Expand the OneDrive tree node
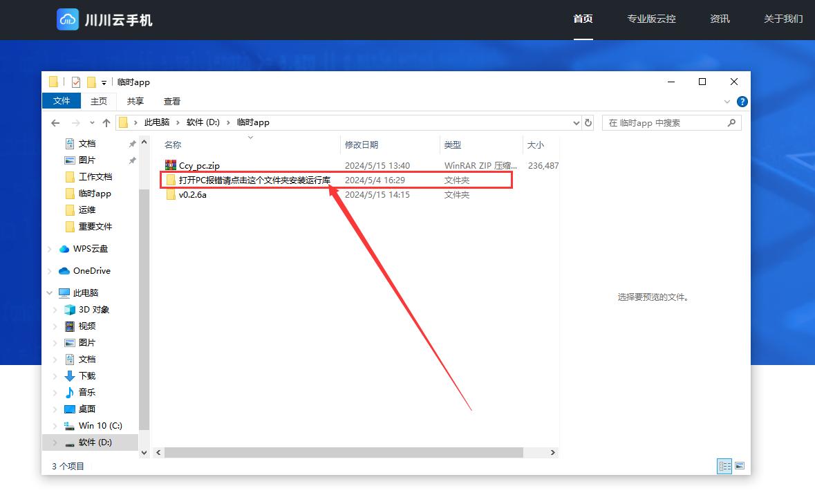This screenshot has height=504, width=815. coord(50,271)
